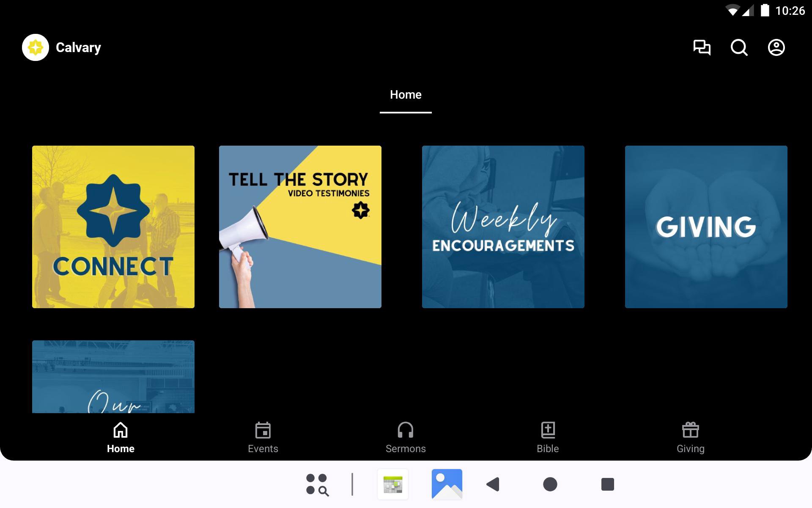
Task: Open recent apps square button
Action: click(x=607, y=484)
